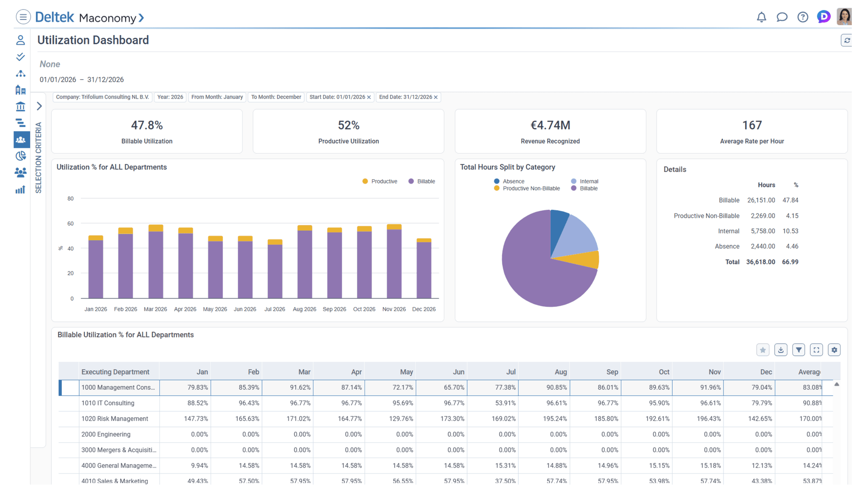Viewport: 868px width, 488px height.
Task: Refresh the Utilization Dashboard
Action: 846,40
